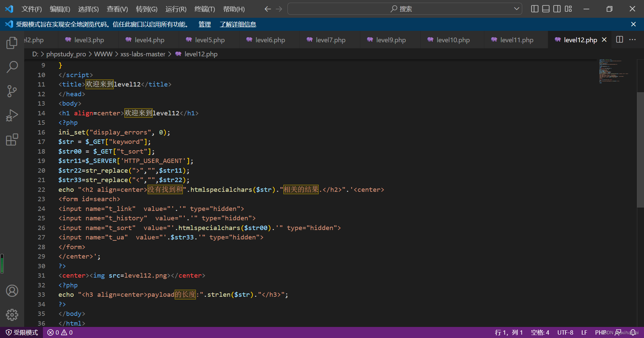Open the Help menu (帮助)
This screenshot has height=338, width=644.
[x=234, y=9]
